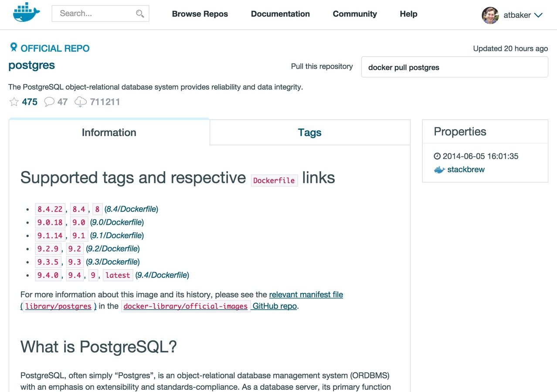Open docker-library/official-images GitHub repo link
The height and width of the screenshot is (392, 557).
coord(209,306)
